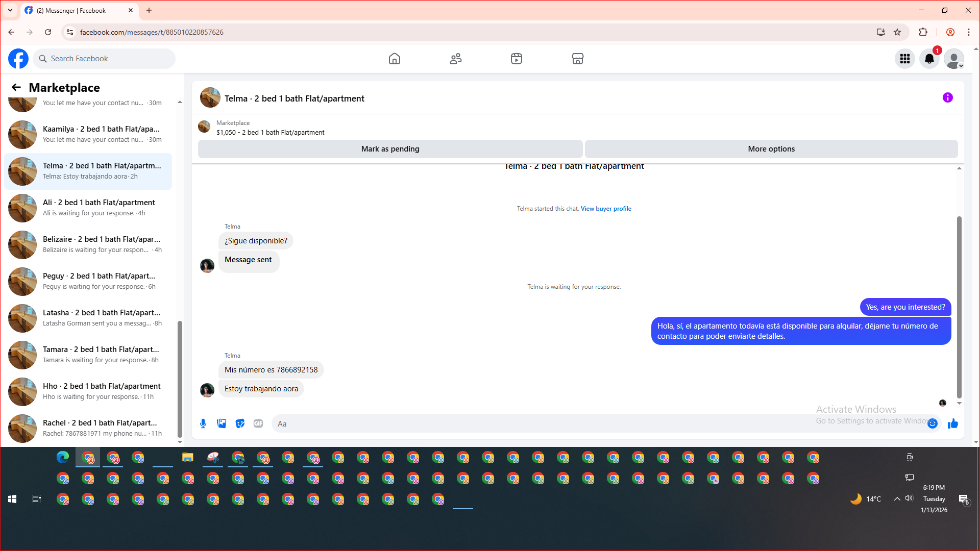Open the Facebook notifications bell

tap(929, 59)
